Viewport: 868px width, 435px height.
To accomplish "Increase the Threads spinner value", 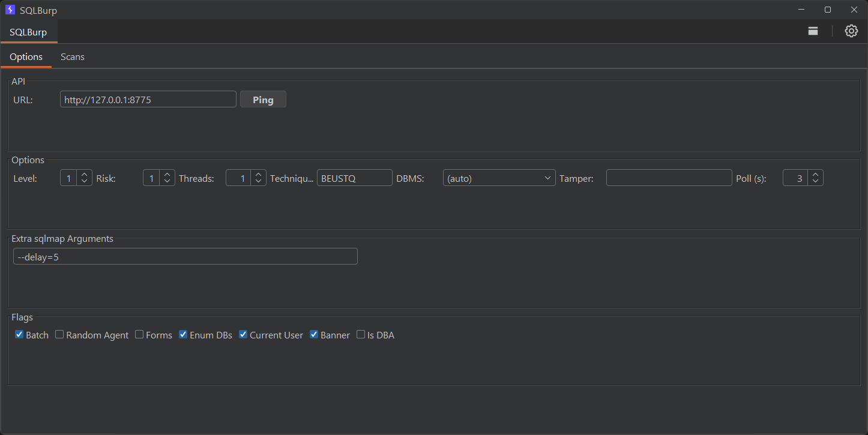I will click(259, 174).
